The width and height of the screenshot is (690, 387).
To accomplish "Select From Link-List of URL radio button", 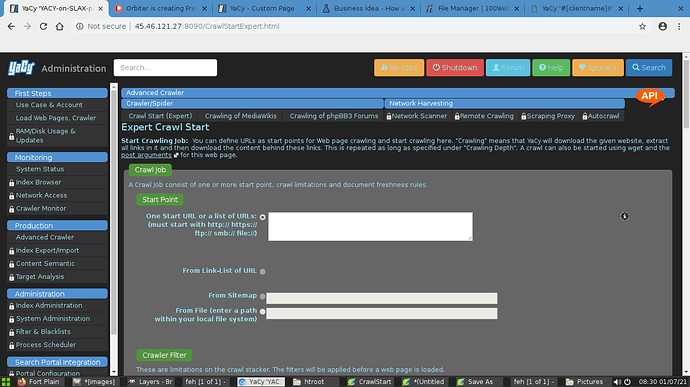I will point(263,272).
